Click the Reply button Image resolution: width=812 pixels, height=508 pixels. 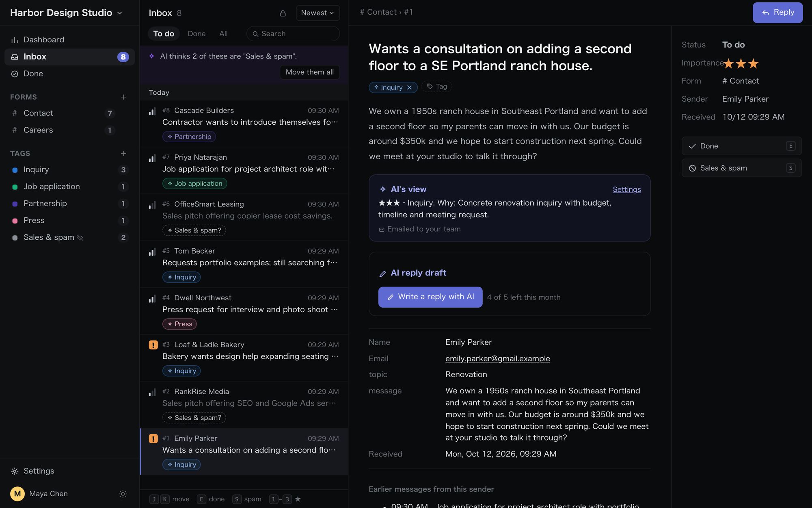(x=777, y=13)
